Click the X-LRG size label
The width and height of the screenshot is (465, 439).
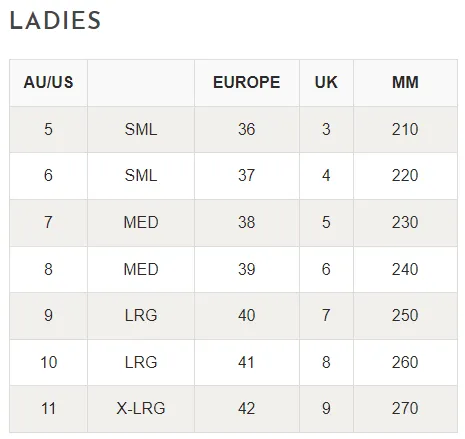(141, 409)
